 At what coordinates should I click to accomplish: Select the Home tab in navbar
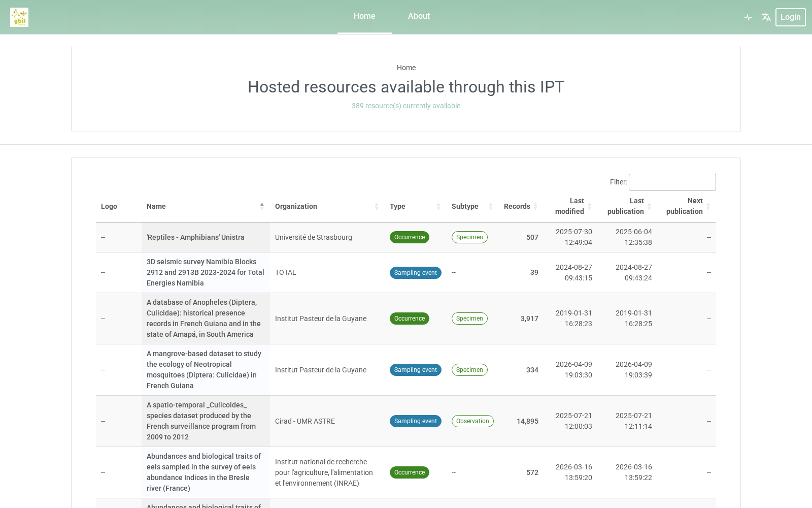click(x=364, y=16)
